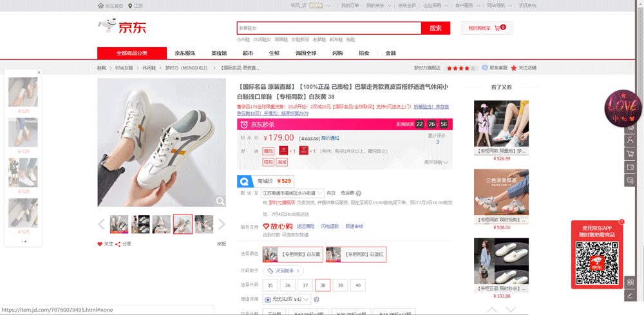Expand promotions with 展开促销

point(436,162)
